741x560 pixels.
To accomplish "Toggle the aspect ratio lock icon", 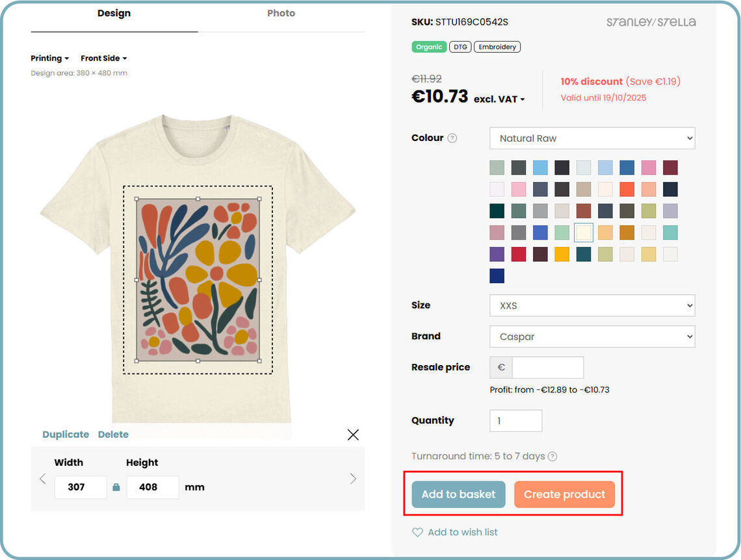I will pyautogui.click(x=116, y=487).
